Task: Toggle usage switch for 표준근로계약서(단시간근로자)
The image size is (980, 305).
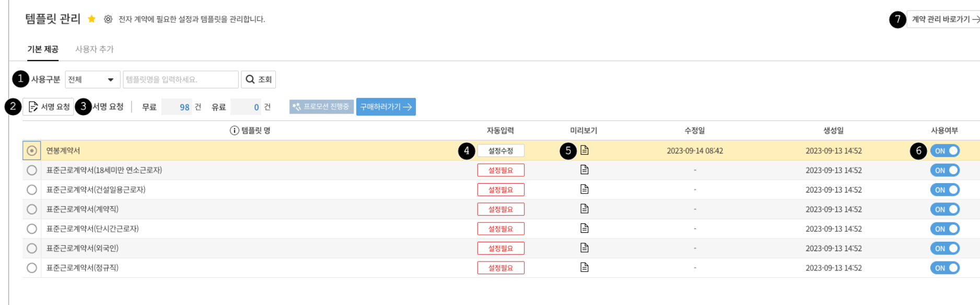Action: coord(944,229)
